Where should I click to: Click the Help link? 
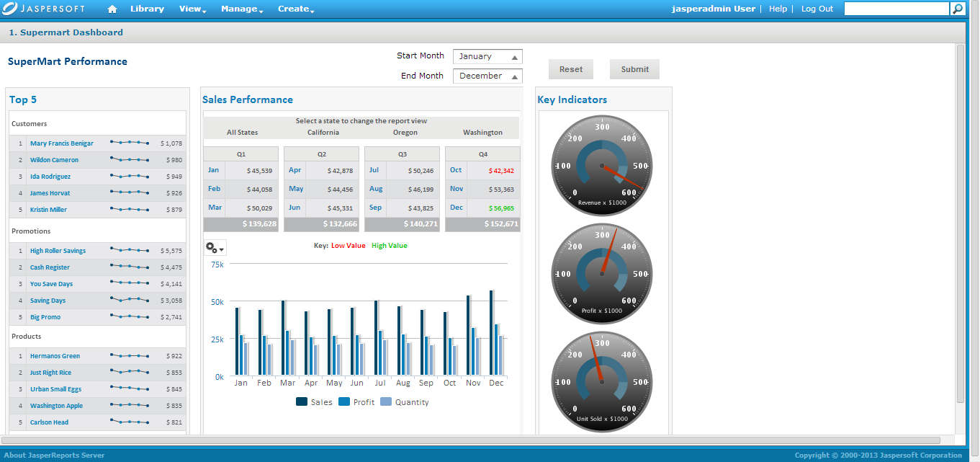(x=778, y=9)
